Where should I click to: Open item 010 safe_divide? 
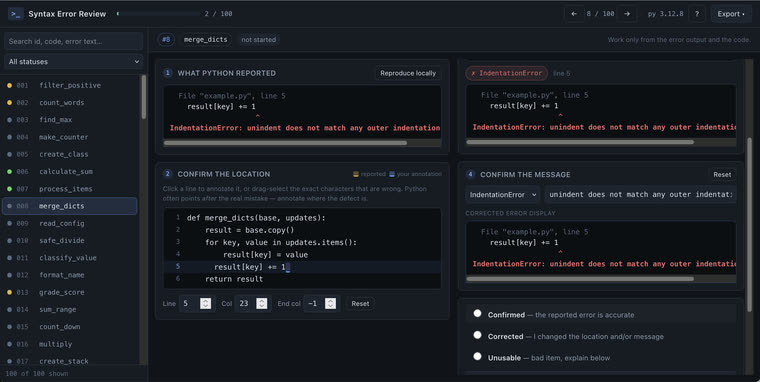click(70, 240)
